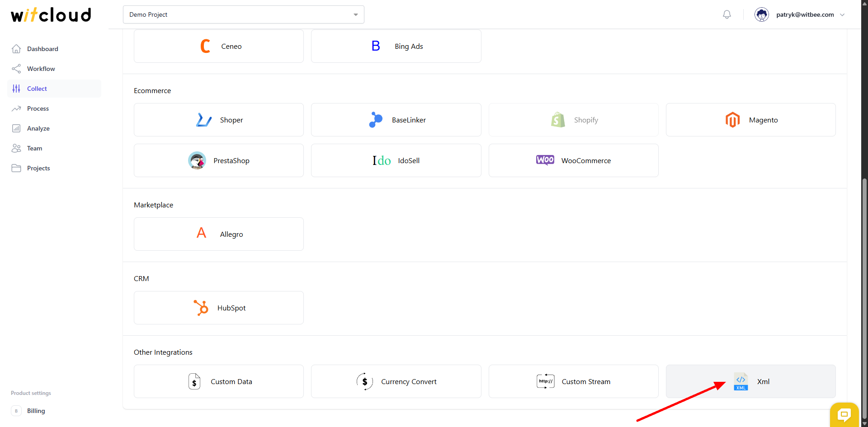Click the HubSpot logo icon
This screenshot has height=427, width=868.
[201, 308]
